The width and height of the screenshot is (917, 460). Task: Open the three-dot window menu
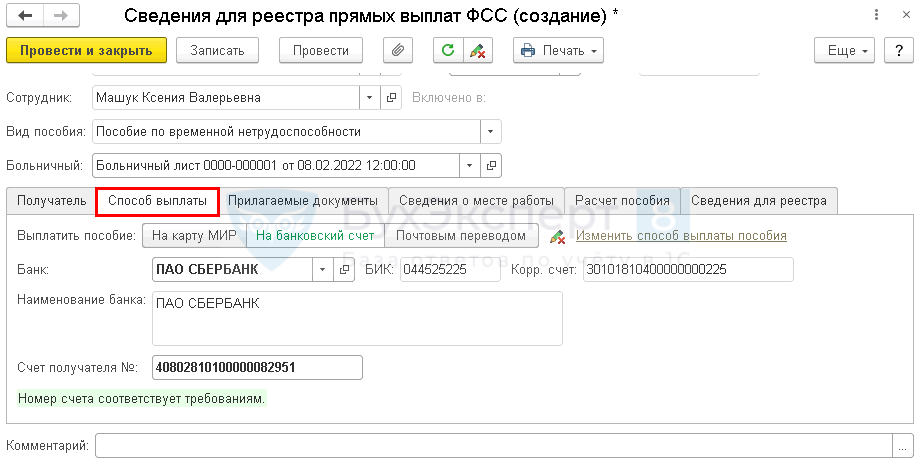tap(876, 15)
